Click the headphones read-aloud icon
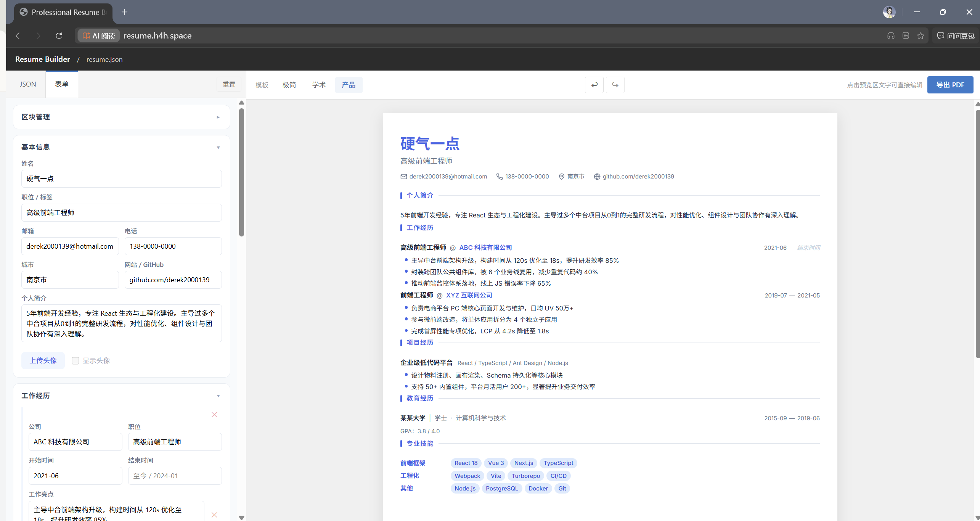This screenshot has height=521, width=980. pyautogui.click(x=891, y=35)
